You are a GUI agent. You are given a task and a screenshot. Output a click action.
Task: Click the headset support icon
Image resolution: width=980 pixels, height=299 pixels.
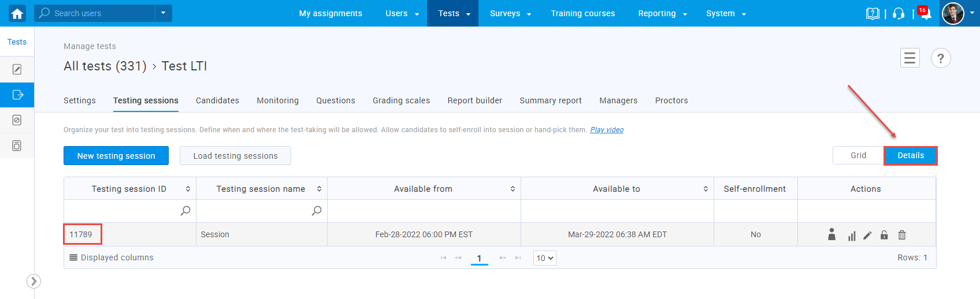tap(899, 14)
